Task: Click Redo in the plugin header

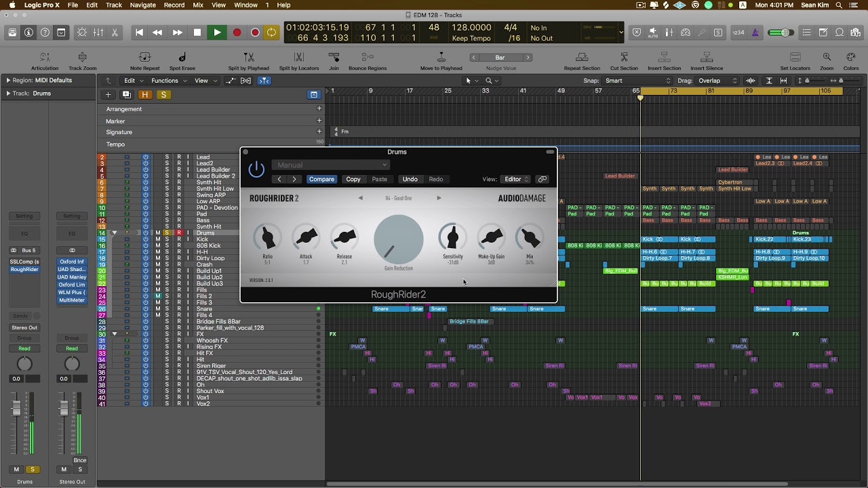Action: (x=436, y=179)
